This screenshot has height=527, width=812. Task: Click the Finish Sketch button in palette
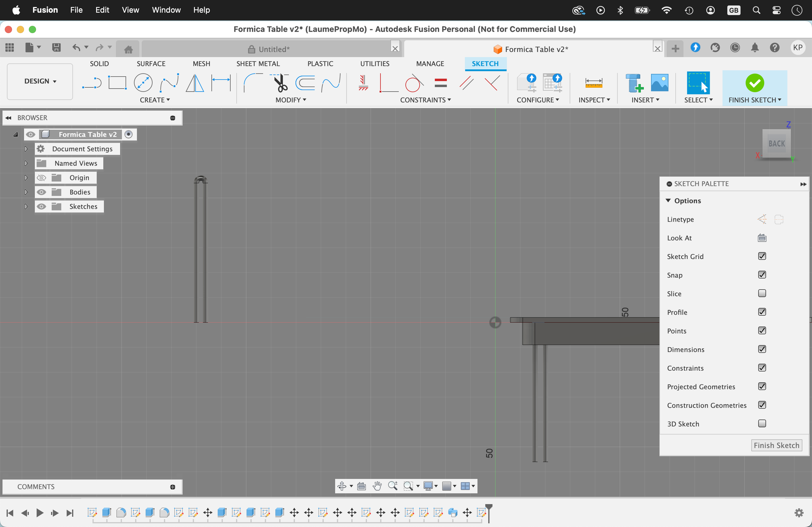(776, 445)
